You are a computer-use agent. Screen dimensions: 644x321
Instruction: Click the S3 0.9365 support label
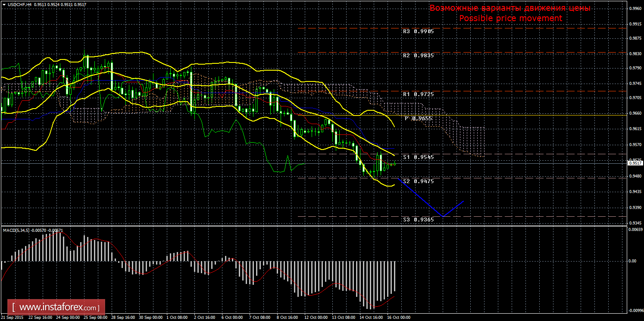(418, 219)
